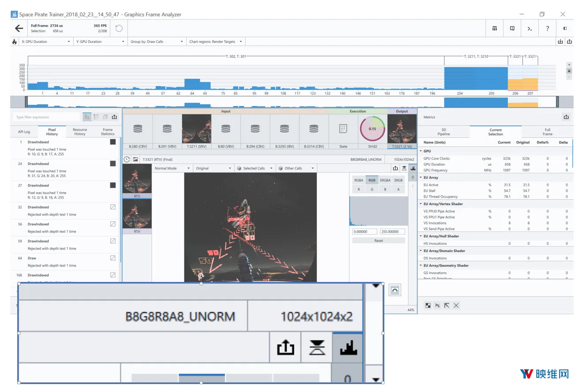The height and width of the screenshot is (392, 582).
Task: Open help with the question mark icon
Action: click(547, 28)
